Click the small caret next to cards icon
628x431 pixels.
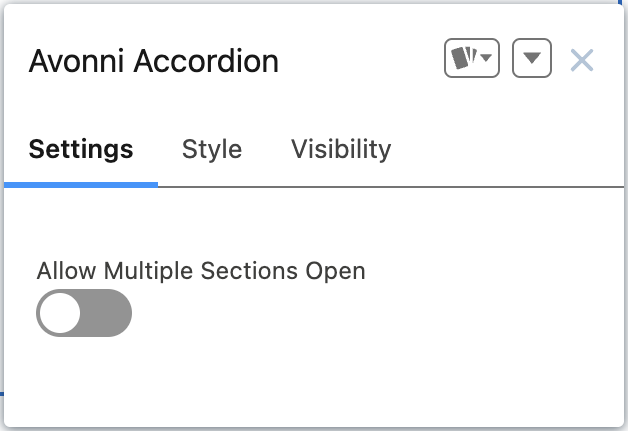(x=487, y=60)
